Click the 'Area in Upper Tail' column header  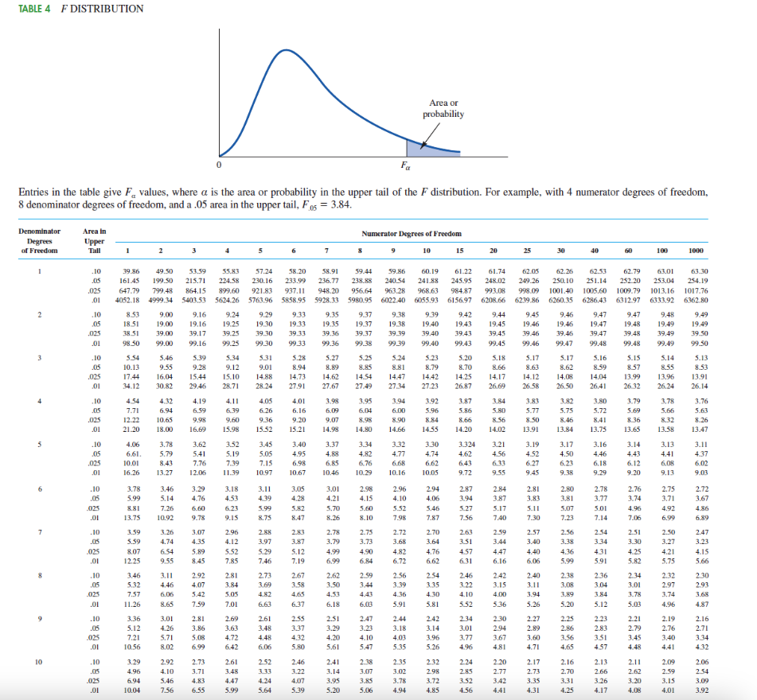[x=94, y=241]
